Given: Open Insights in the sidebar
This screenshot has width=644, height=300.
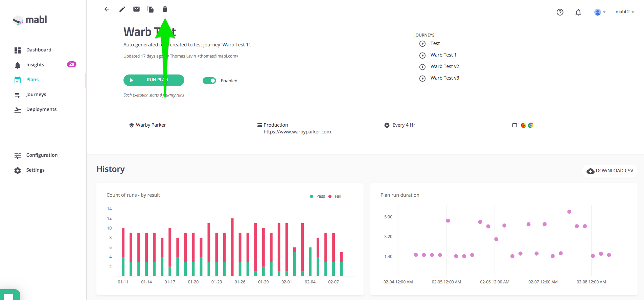Looking at the screenshot, I should [35, 65].
